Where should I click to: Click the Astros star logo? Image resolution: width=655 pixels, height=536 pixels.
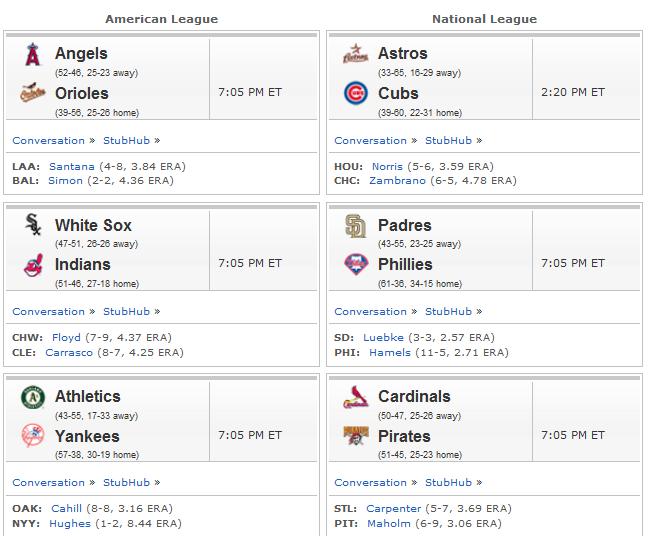point(355,54)
